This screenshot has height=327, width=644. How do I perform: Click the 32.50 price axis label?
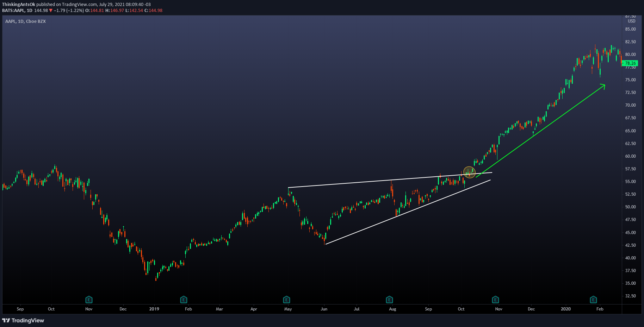pos(630,296)
